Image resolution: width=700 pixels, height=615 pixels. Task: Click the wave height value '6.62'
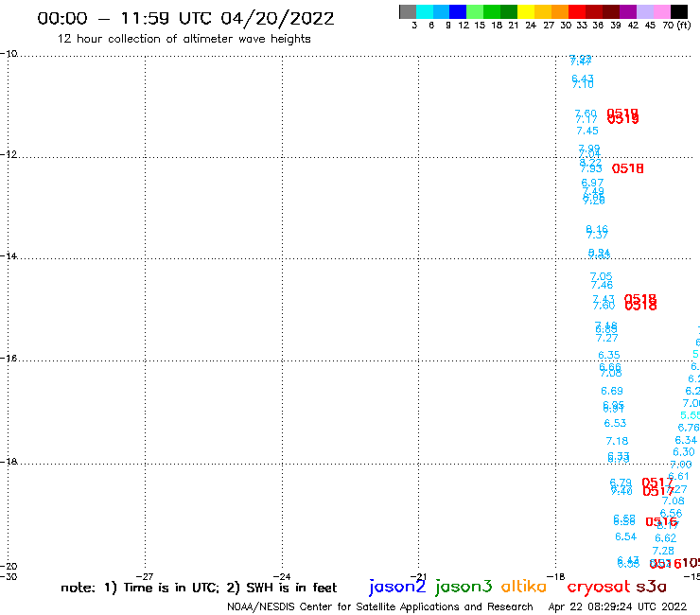[x=666, y=538]
